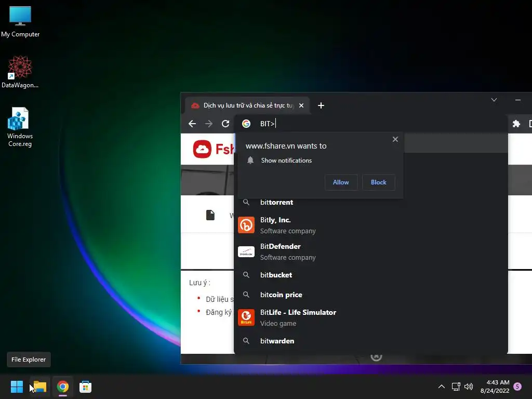Allow notifications from fshare.vn
Image resolution: width=532 pixels, height=399 pixels.
pos(341,182)
